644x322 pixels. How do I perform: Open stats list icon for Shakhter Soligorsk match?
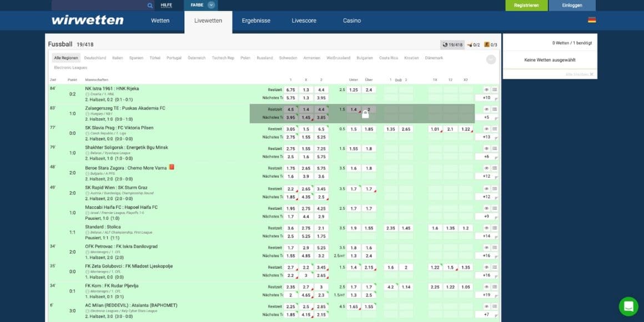(x=495, y=149)
